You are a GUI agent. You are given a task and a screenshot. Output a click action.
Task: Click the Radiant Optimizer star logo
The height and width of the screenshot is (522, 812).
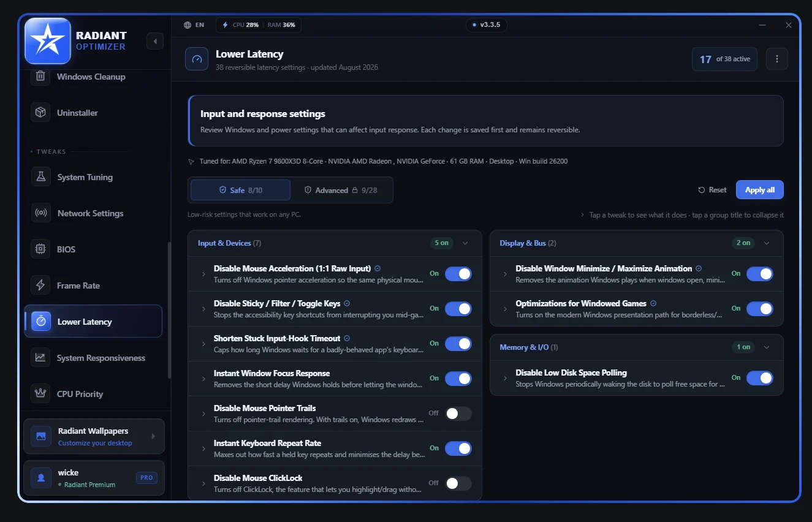(48, 41)
